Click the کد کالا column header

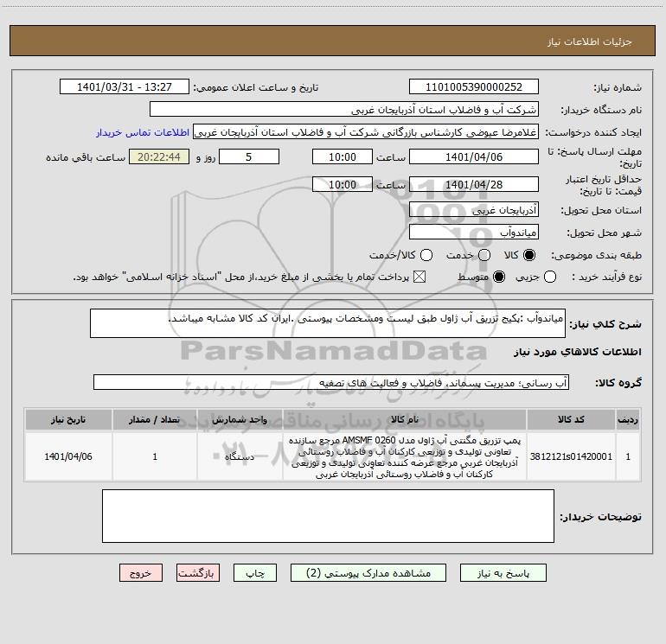(571, 419)
